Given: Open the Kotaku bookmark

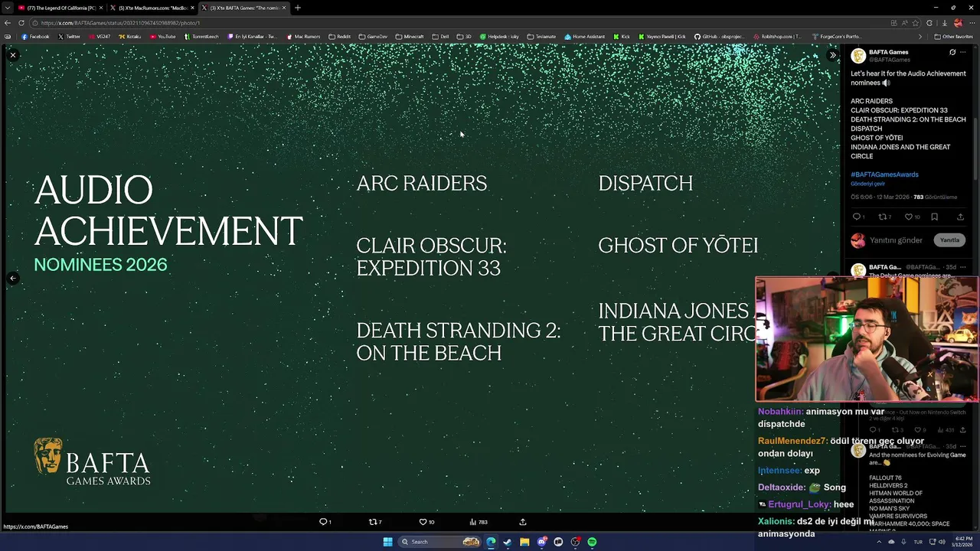Looking at the screenshot, I should 130,37.
